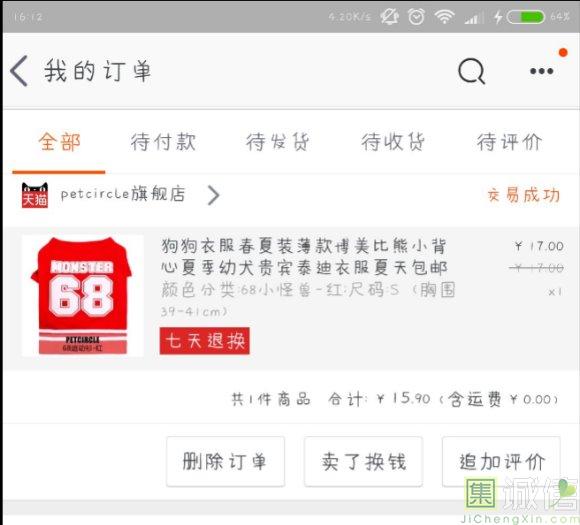This screenshot has width=580, height=525.
Task: Tap the battery indicator icon
Action: point(525,17)
